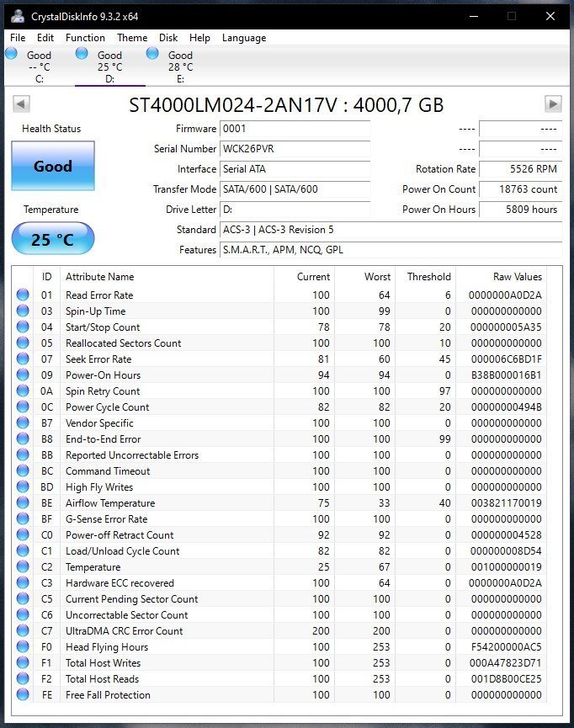
Task: Select the Head Flying Hours attribute name
Action: [107, 646]
